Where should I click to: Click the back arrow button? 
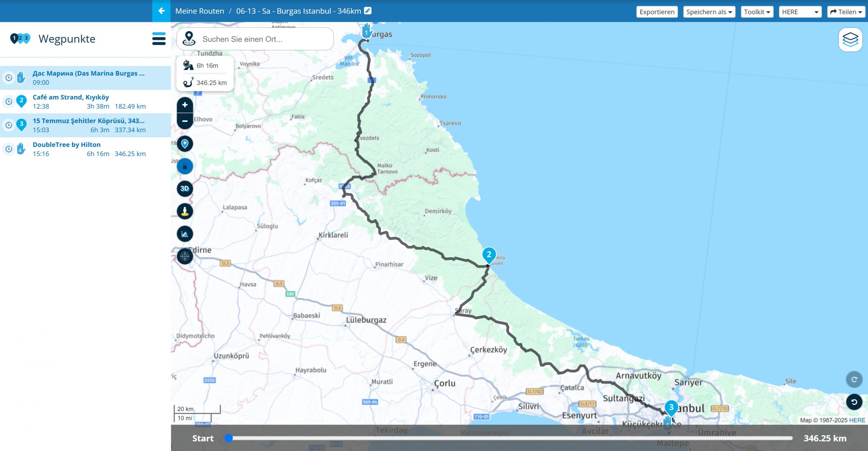coord(161,11)
